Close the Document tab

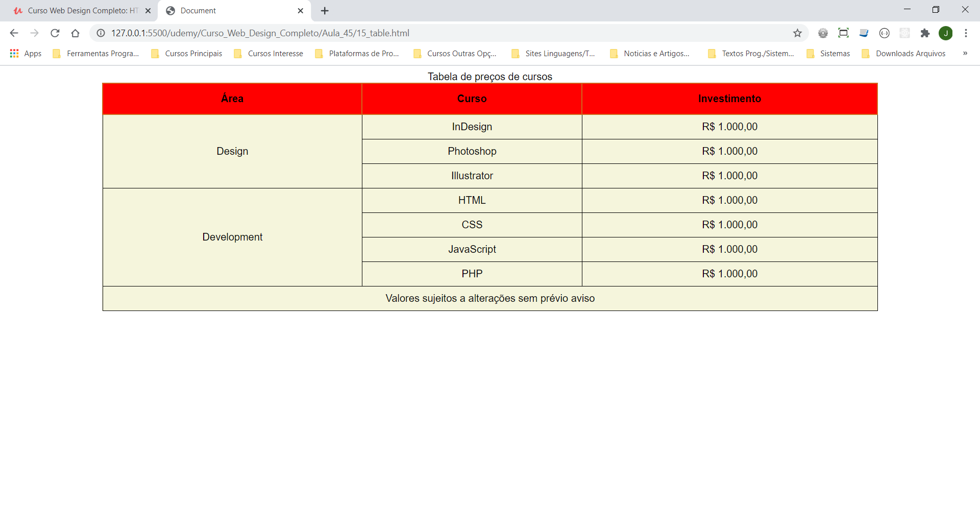pyautogui.click(x=300, y=11)
